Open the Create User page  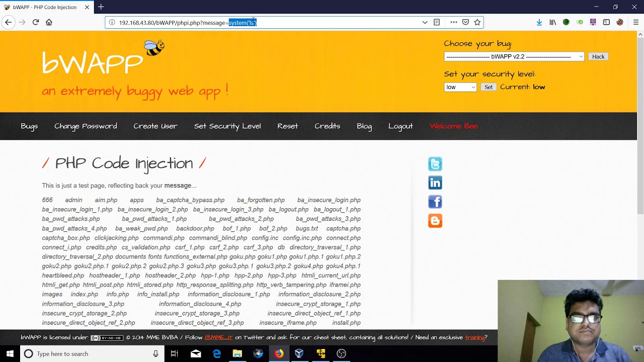coord(155,126)
